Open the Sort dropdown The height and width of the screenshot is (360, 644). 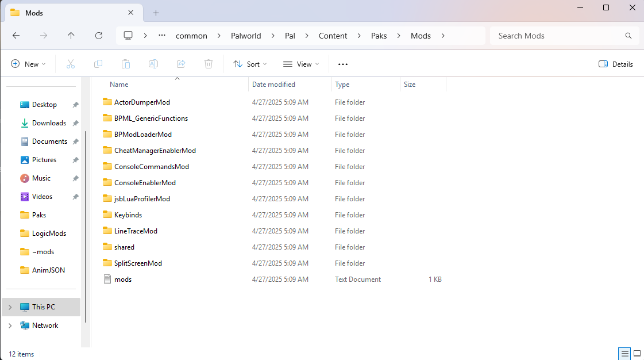point(250,64)
